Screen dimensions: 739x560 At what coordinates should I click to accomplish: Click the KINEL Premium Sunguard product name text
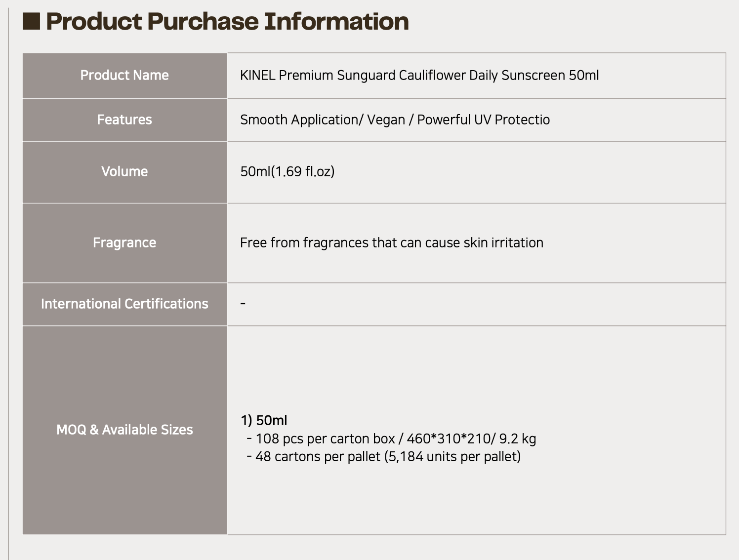click(419, 75)
